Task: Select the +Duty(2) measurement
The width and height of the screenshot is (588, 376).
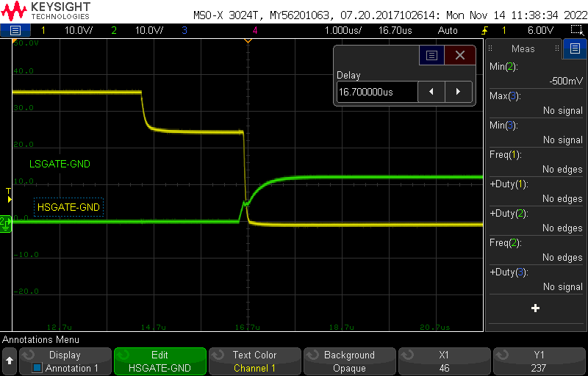Action: 537,220
